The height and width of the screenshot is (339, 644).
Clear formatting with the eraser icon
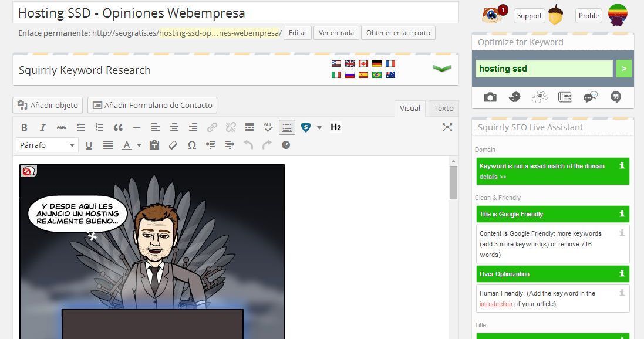pyautogui.click(x=173, y=145)
